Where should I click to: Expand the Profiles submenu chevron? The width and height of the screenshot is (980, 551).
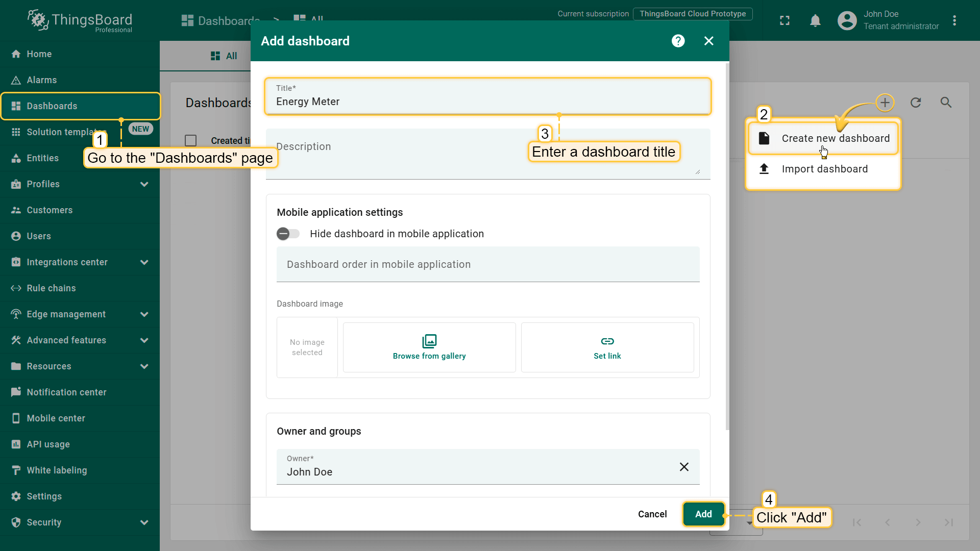[x=144, y=184]
